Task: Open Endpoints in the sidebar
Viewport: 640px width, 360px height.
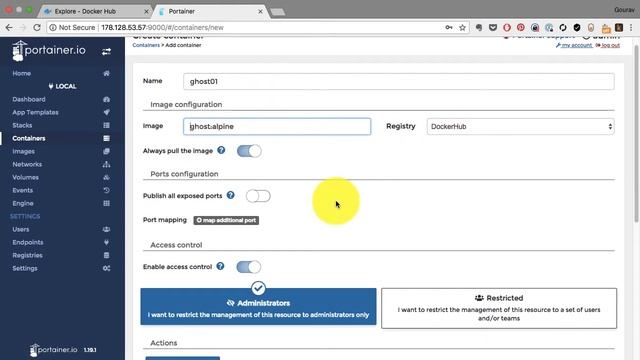Action: click(x=28, y=242)
